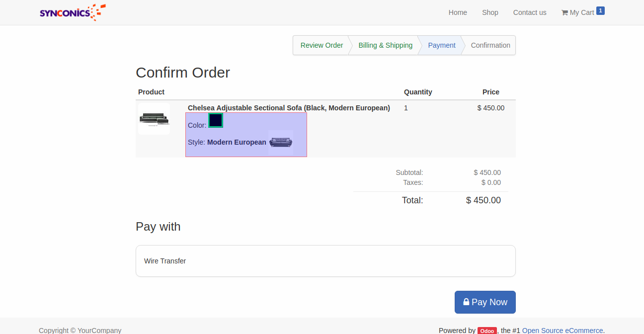Click the Confirmation step
The image size is (644, 334).
click(x=490, y=45)
